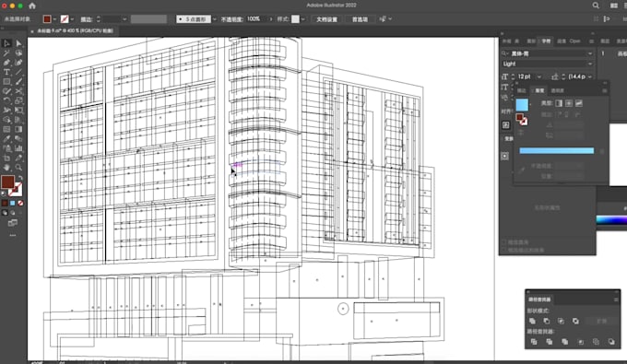Viewport: 627px width, 364px height.
Task: Open the leading 14.4 pt dropdown
Action: (x=589, y=76)
